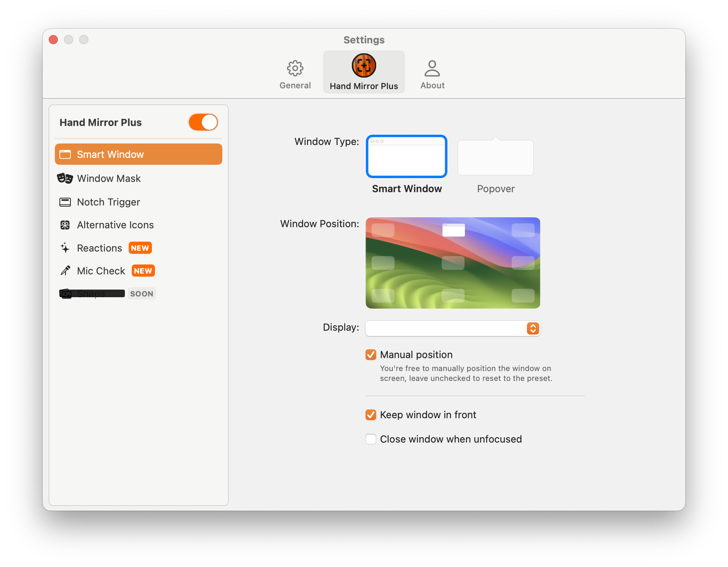Uncheck Keep window in front
The height and width of the screenshot is (567, 728).
tap(371, 415)
